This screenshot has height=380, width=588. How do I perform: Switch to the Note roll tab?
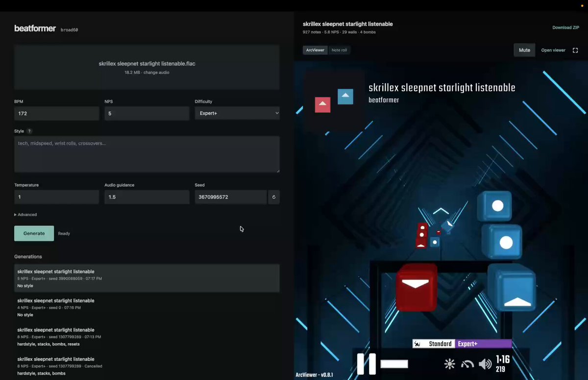tap(339, 50)
